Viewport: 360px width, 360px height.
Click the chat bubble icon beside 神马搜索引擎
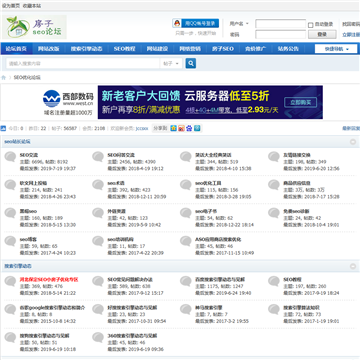click(186, 309)
